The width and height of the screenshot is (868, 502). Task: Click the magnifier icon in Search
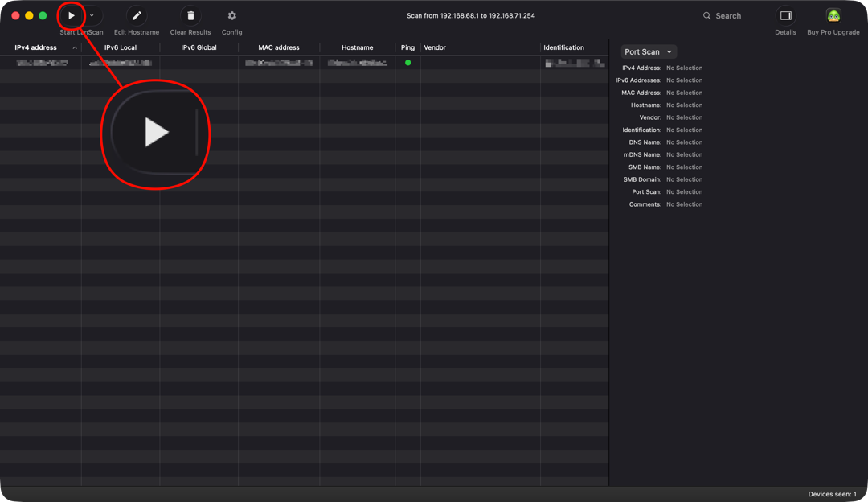coord(707,15)
